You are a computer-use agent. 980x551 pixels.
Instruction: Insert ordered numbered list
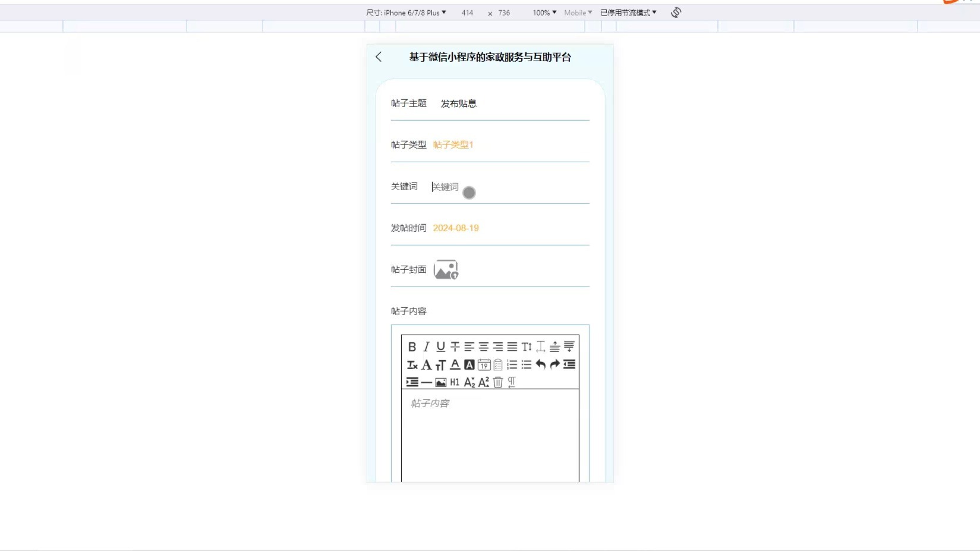point(512,364)
